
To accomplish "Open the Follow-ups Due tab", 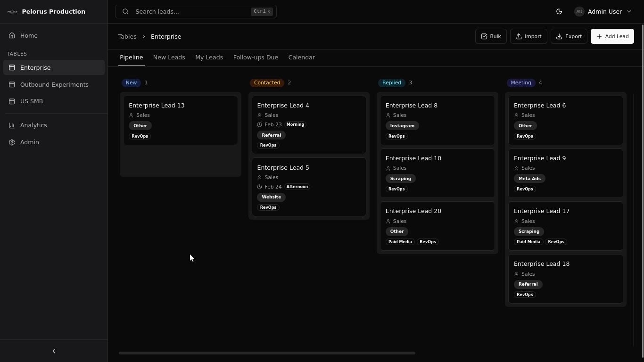I will pyautogui.click(x=256, y=57).
